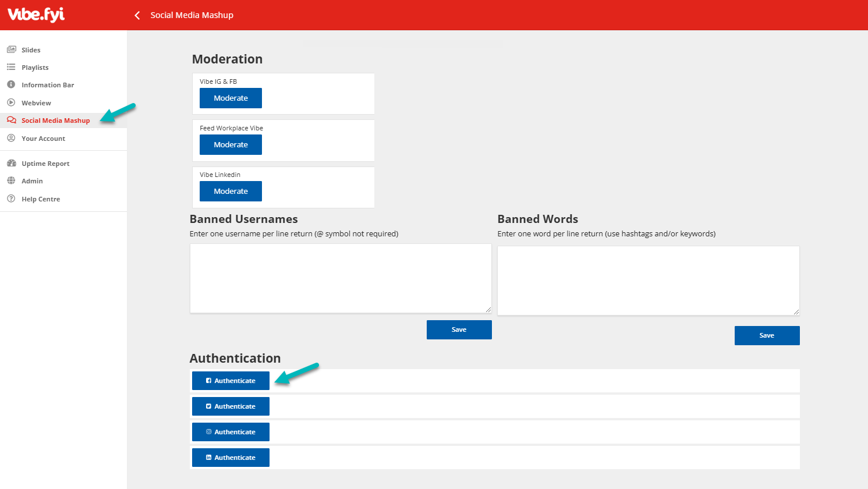Open Your Account page
The image size is (868, 489).
pos(43,139)
